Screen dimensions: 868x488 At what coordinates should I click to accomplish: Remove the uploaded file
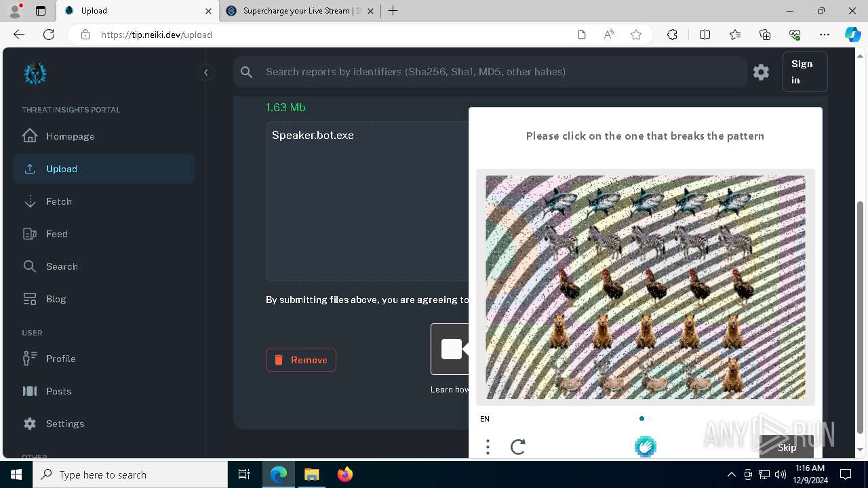click(301, 360)
